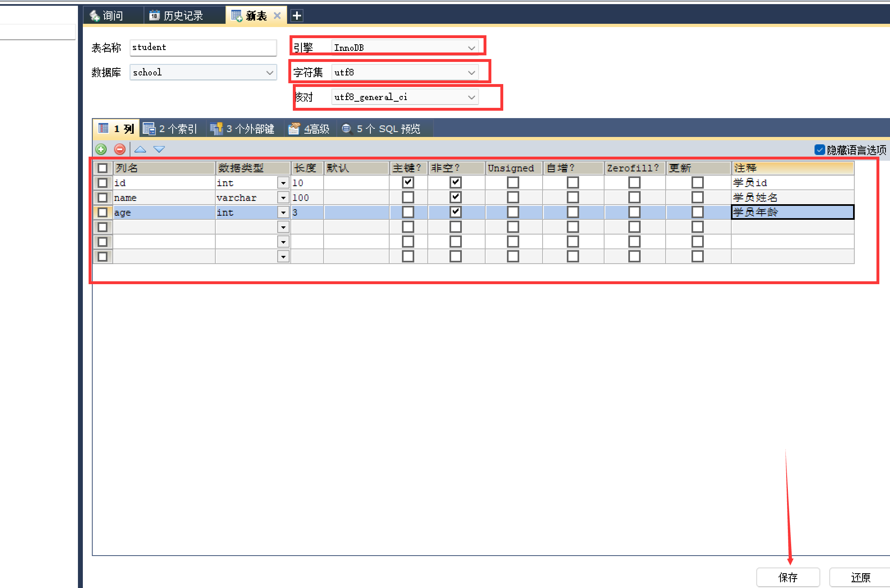Click the 保存 save button
Screen dimensions: 890x588
tap(788, 577)
